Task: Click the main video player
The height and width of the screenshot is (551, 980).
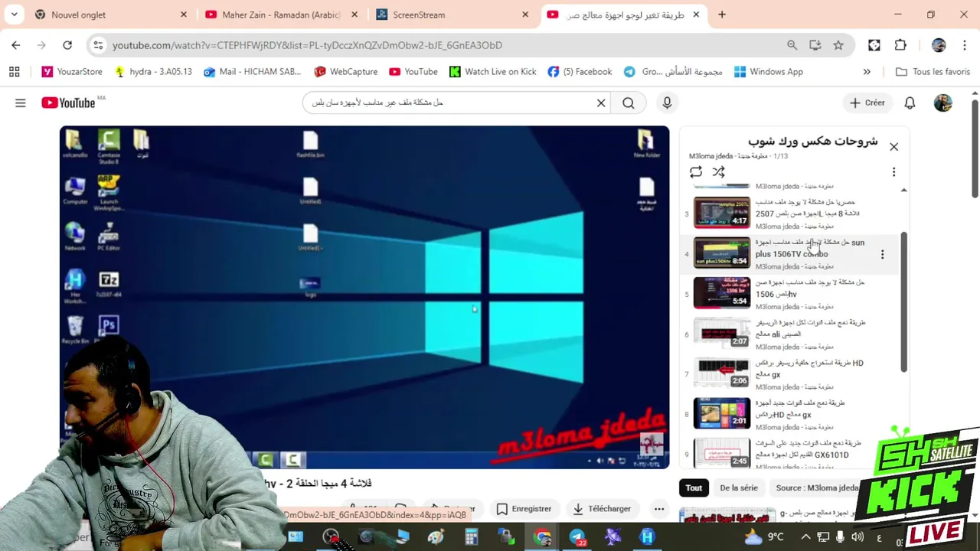Action: tap(364, 297)
